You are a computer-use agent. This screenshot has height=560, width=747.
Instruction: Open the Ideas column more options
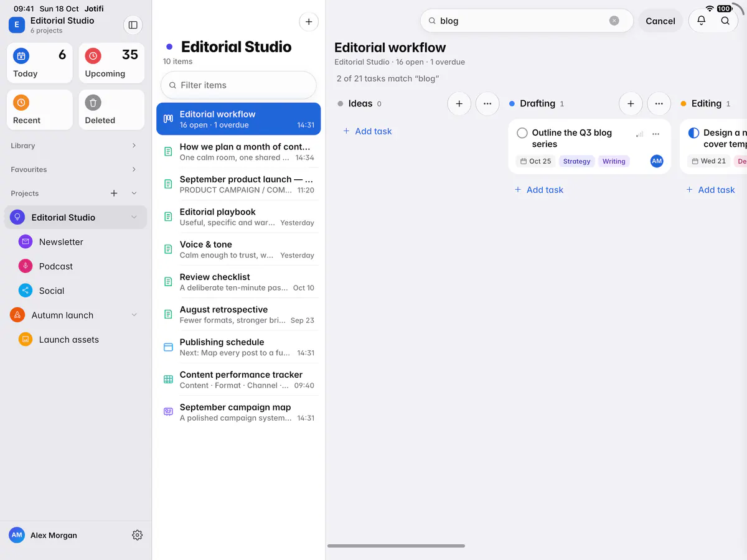pos(487,104)
